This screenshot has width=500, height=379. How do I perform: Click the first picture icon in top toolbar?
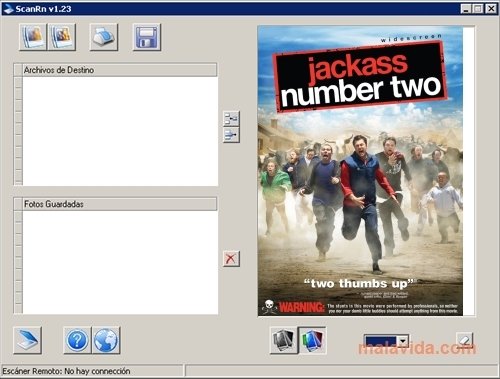33,37
